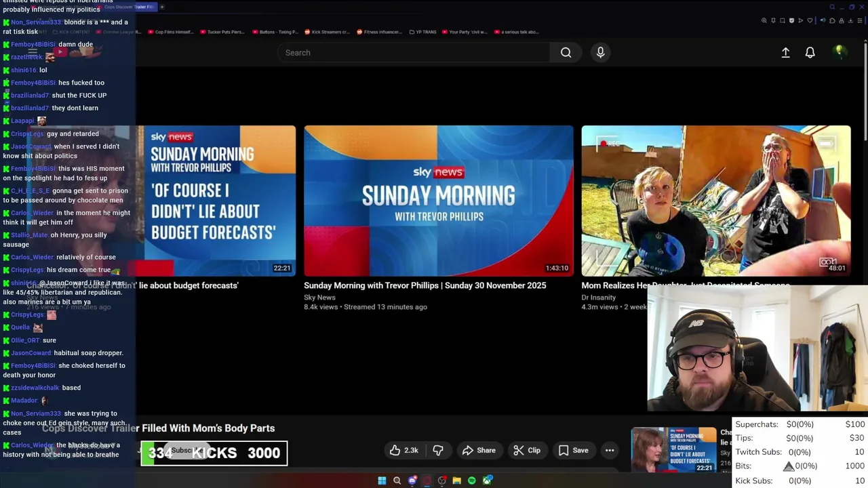Open Sunday Morning 30 November thumbnail
The height and width of the screenshot is (488, 868).
[x=438, y=201]
